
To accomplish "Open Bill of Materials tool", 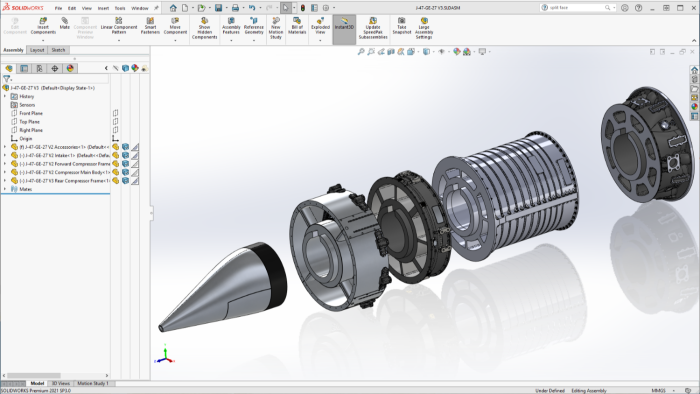I will tap(297, 26).
